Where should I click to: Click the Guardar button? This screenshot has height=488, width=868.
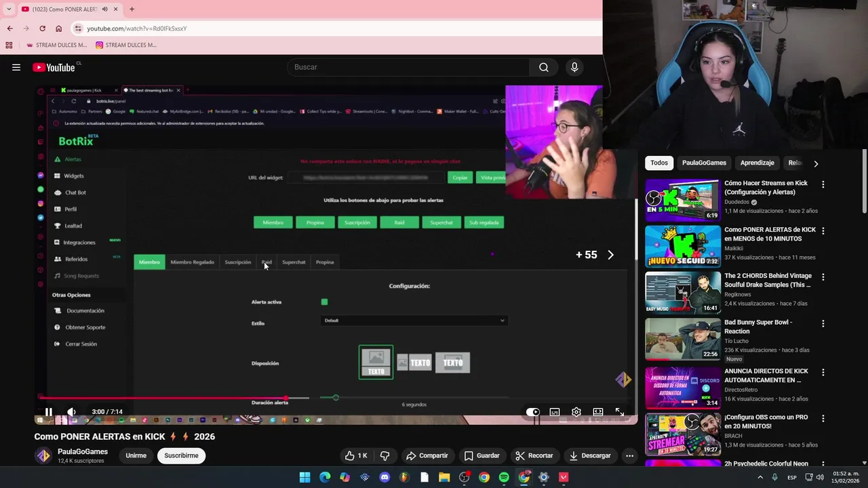click(481, 455)
